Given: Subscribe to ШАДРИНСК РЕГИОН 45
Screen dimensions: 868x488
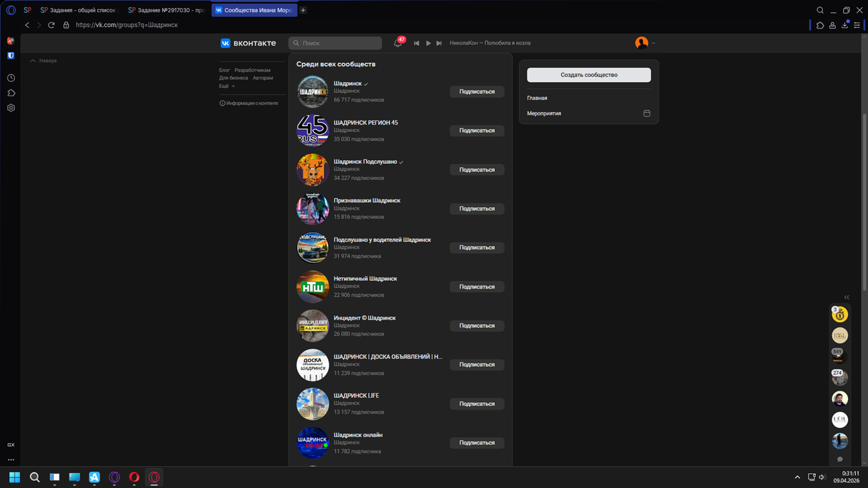Looking at the screenshot, I should [x=477, y=130].
